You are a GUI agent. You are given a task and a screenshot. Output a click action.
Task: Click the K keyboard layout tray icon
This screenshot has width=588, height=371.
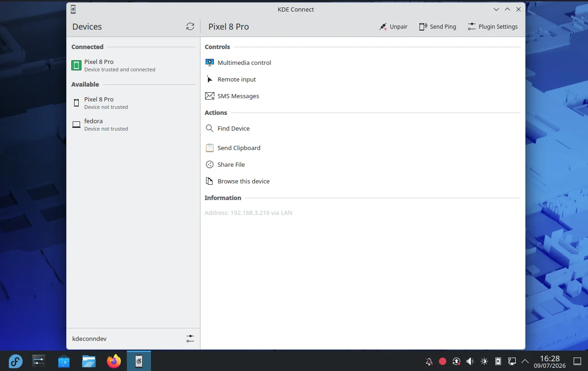coord(498,361)
